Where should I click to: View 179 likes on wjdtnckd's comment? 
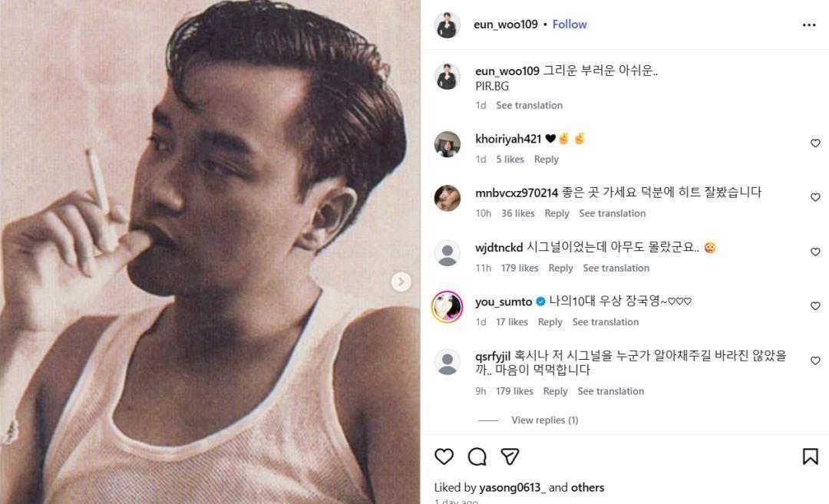click(x=520, y=268)
